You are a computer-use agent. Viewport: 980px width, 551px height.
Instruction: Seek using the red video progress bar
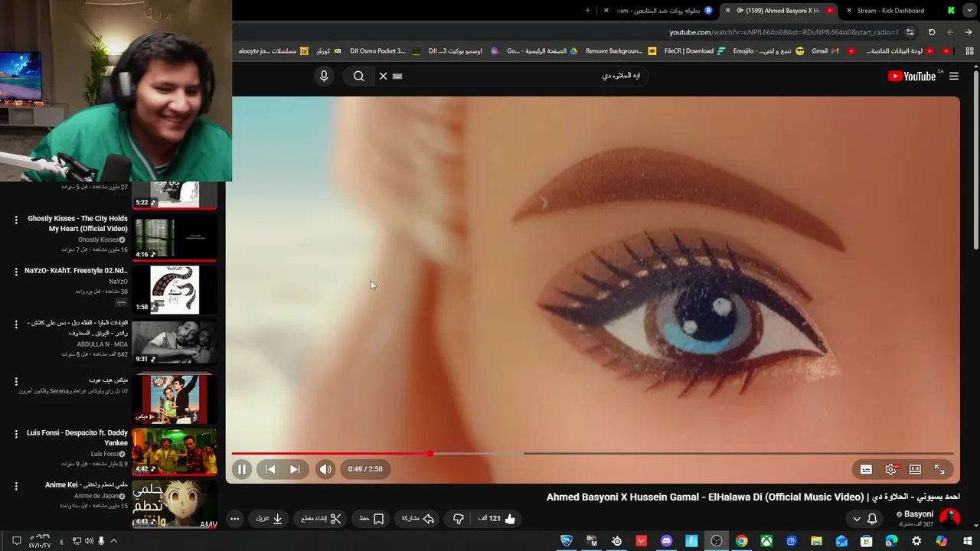(x=593, y=454)
